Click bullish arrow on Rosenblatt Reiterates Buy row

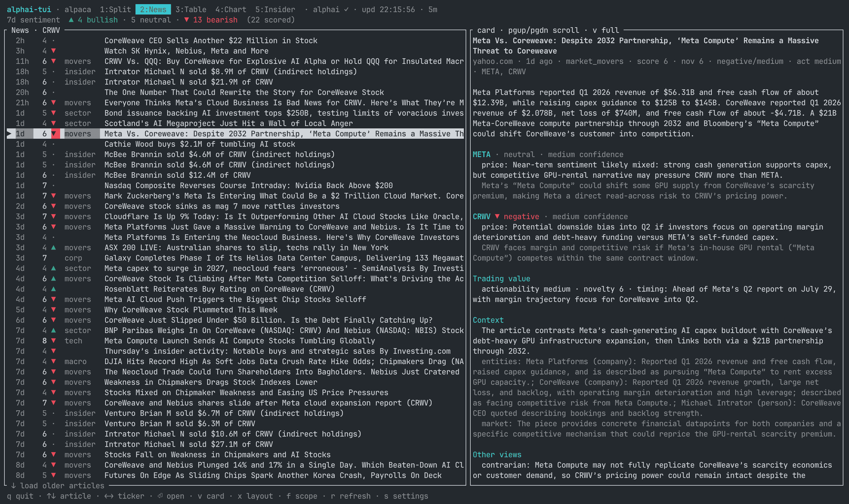click(x=53, y=289)
